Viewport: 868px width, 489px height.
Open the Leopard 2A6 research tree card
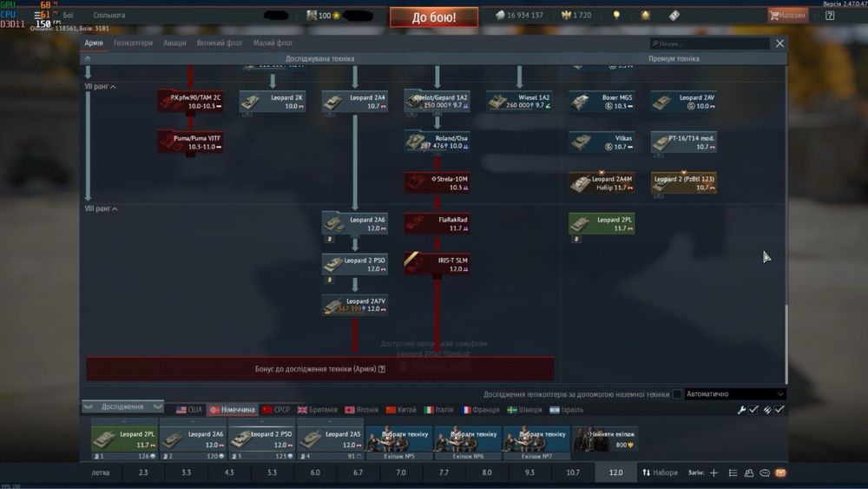355,223
